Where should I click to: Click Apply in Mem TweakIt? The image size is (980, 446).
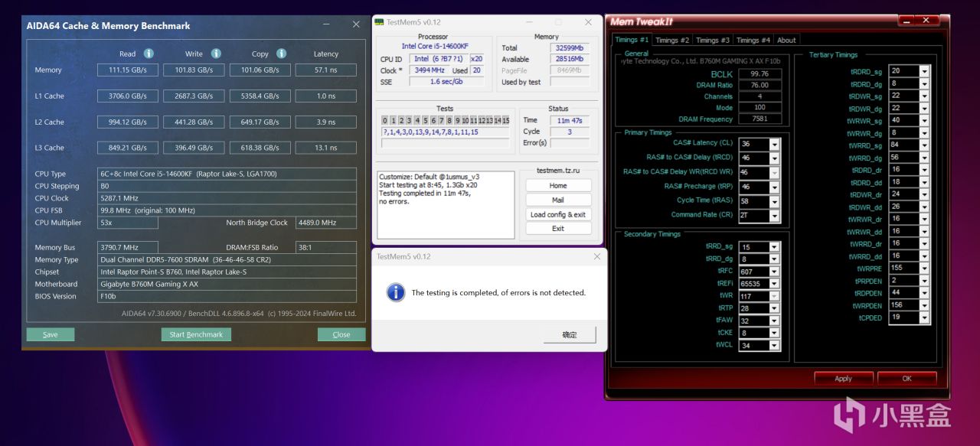pyautogui.click(x=843, y=379)
